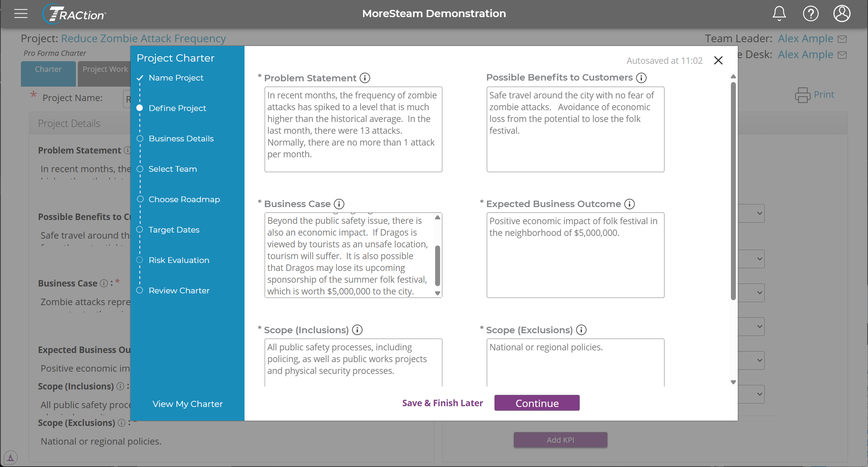Open the Target Dates step
This screenshot has height=467, width=868.
[x=174, y=230]
